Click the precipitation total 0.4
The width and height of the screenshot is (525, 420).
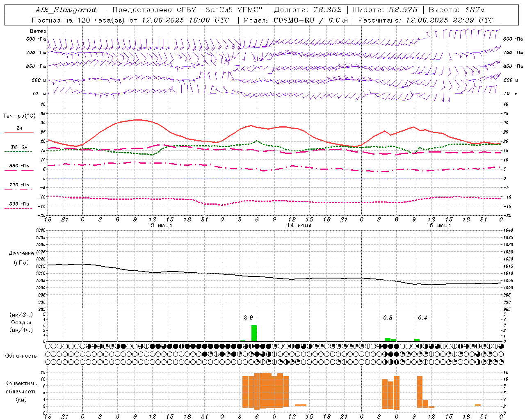click(422, 317)
